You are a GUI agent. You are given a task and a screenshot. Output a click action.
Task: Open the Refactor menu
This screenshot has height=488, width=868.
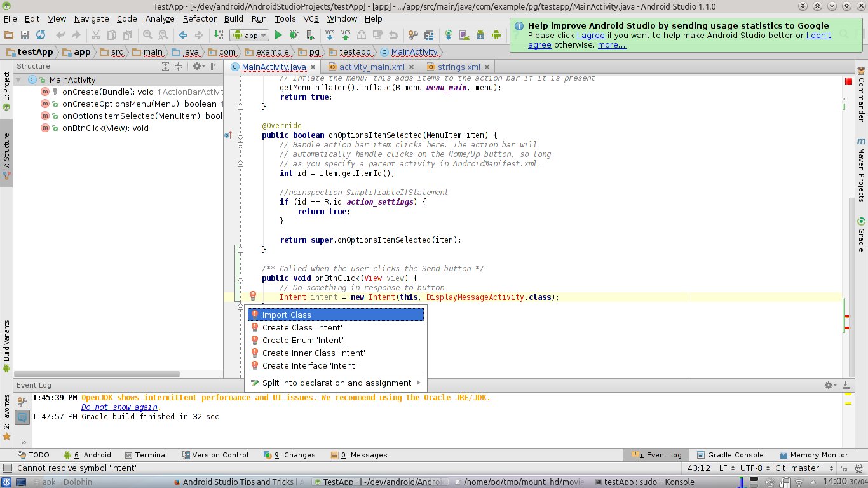(x=200, y=19)
